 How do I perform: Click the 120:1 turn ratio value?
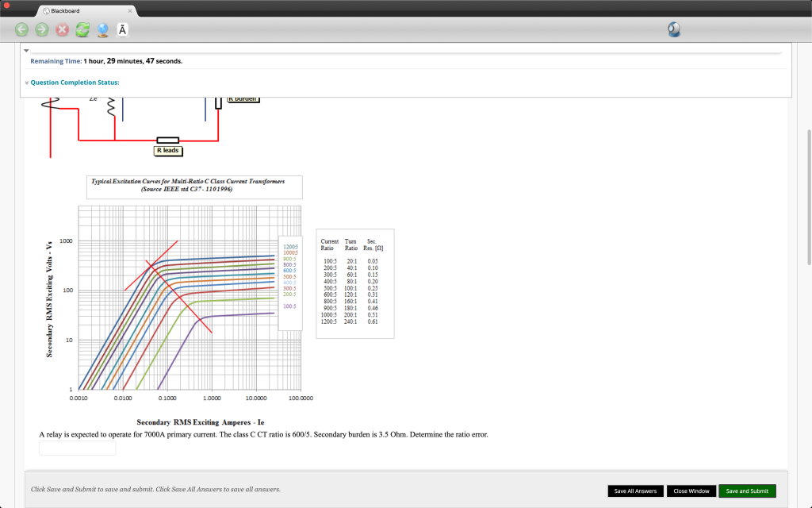point(350,294)
